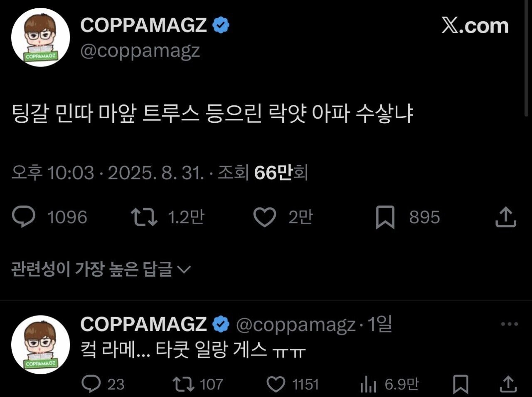Click the 66만 view count on main post

pos(273,172)
